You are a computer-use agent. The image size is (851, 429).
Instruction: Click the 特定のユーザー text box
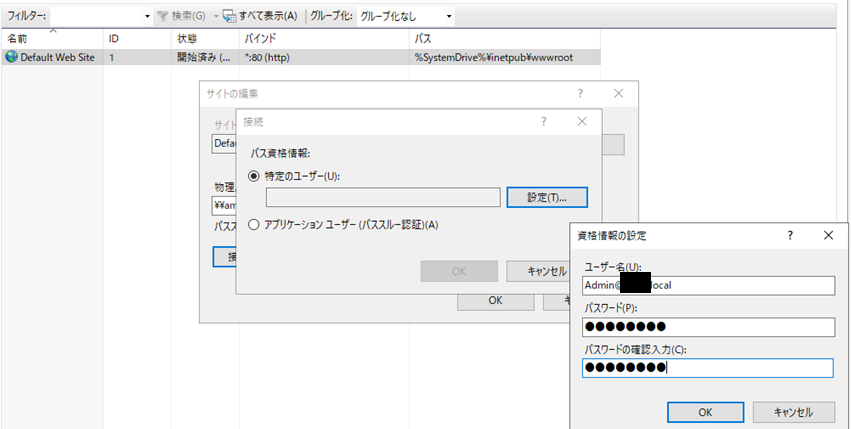(x=383, y=198)
